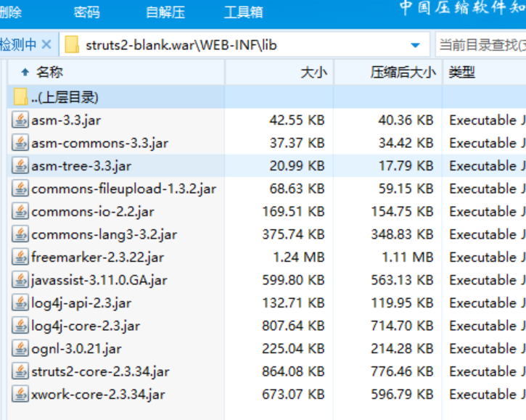Select the file freemarker-2.3.22.jar

[98, 258]
